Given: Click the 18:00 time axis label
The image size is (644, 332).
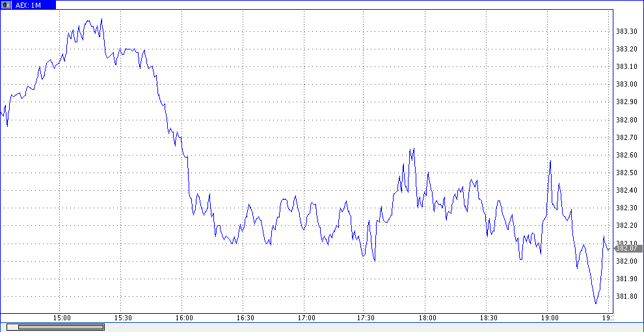Looking at the screenshot, I should pos(427,318).
